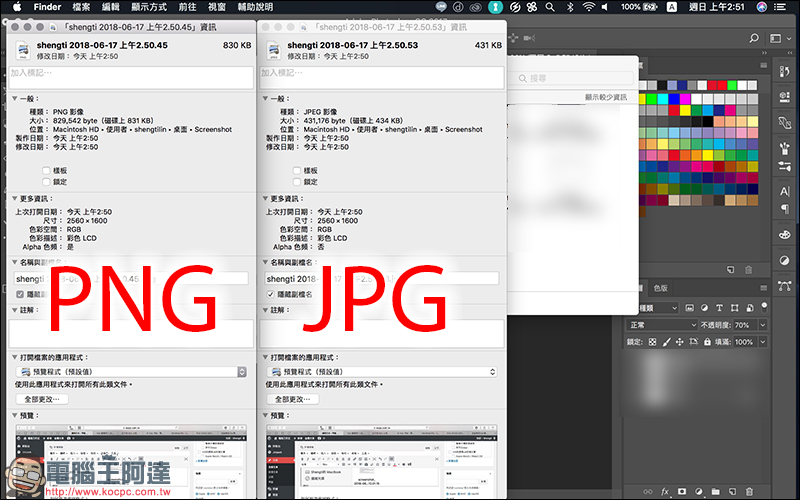Image resolution: width=800 pixels, height=500 pixels.
Task: Open the 檔案 menu
Action: point(81,7)
